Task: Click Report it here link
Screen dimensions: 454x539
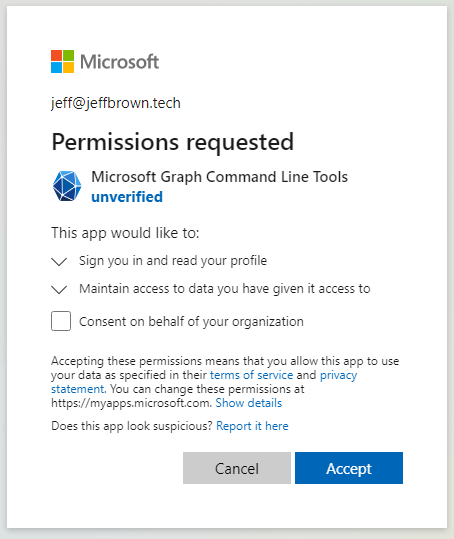Action: click(252, 426)
